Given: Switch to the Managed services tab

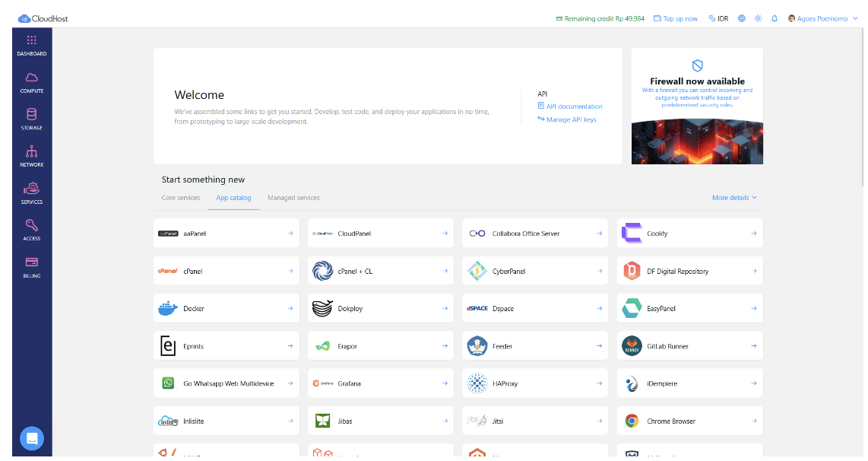Looking at the screenshot, I should pos(293,198).
